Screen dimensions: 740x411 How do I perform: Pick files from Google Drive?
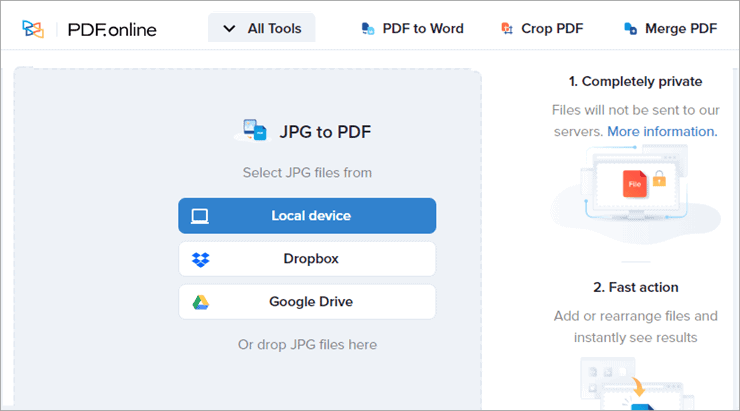click(x=310, y=302)
